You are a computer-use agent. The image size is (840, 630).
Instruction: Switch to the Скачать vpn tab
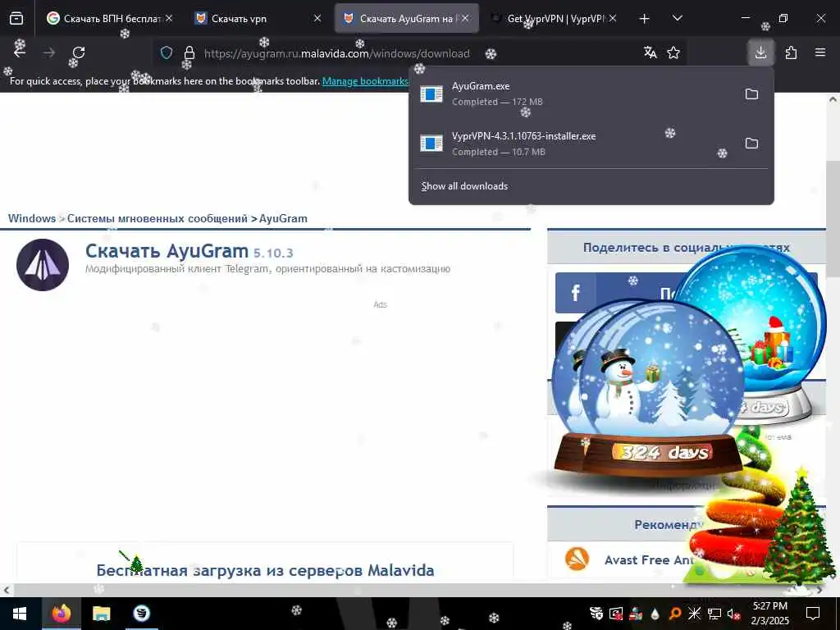pyautogui.click(x=257, y=18)
